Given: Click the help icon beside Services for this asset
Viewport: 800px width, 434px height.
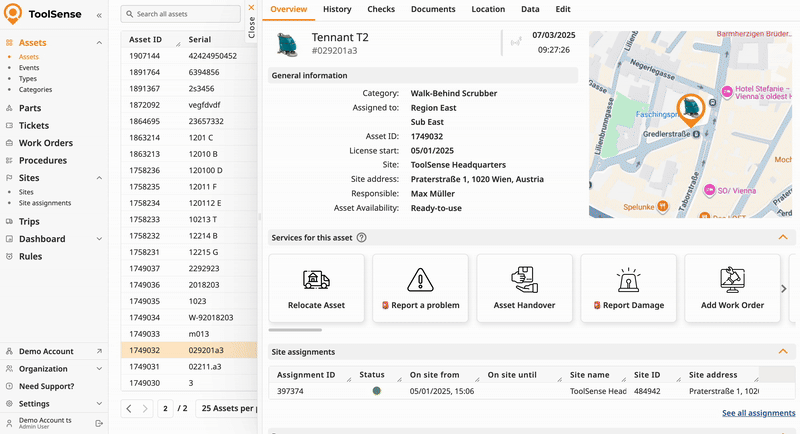Looking at the screenshot, I should [x=361, y=238].
